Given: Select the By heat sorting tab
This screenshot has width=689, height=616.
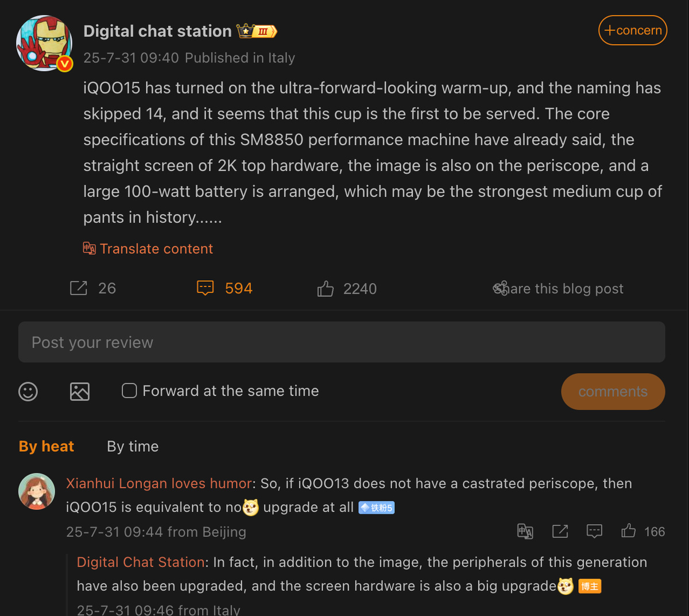Looking at the screenshot, I should [46, 446].
